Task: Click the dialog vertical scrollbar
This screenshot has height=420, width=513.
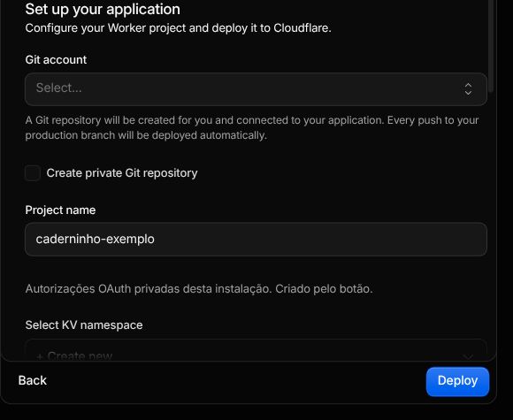Action: point(490,46)
